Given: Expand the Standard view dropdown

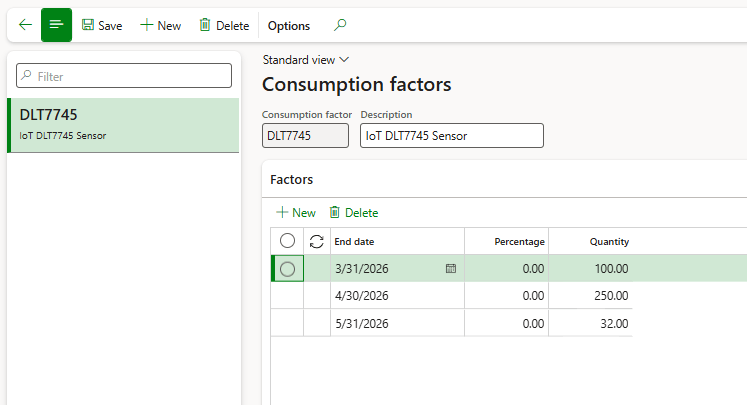Looking at the screenshot, I should click(x=305, y=60).
